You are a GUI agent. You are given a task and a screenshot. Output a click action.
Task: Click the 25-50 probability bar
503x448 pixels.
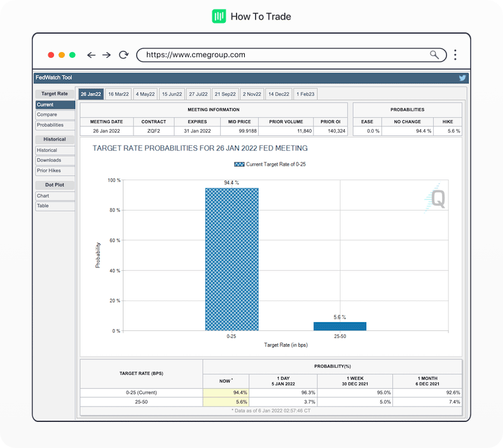pyautogui.click(x=340, y=326)
